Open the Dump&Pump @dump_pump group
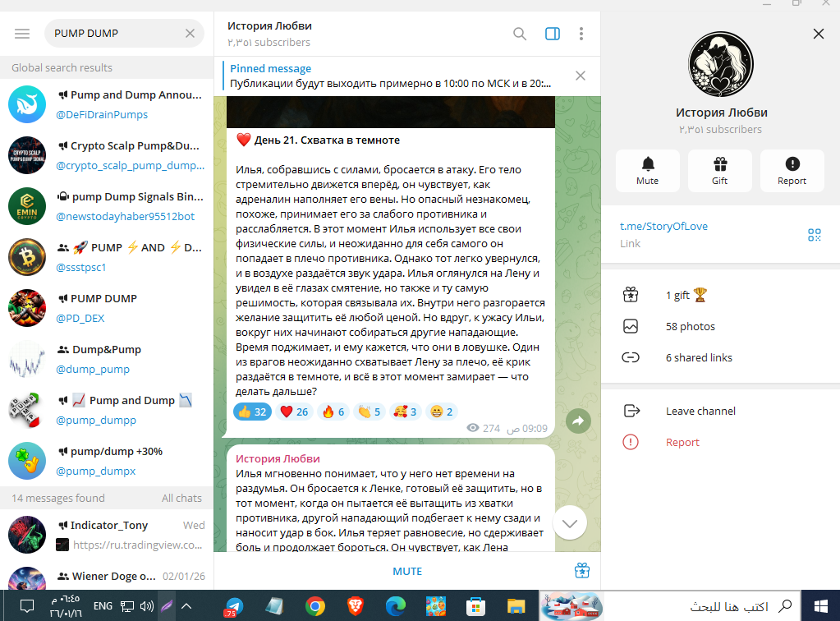This screenshot has height=621, width=840. coord(107,359)
